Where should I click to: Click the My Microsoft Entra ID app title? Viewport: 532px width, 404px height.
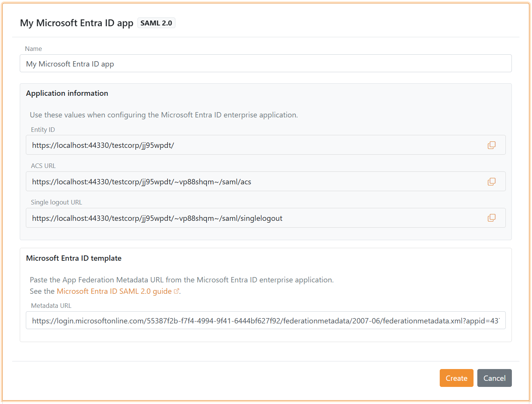click(76, 23)
